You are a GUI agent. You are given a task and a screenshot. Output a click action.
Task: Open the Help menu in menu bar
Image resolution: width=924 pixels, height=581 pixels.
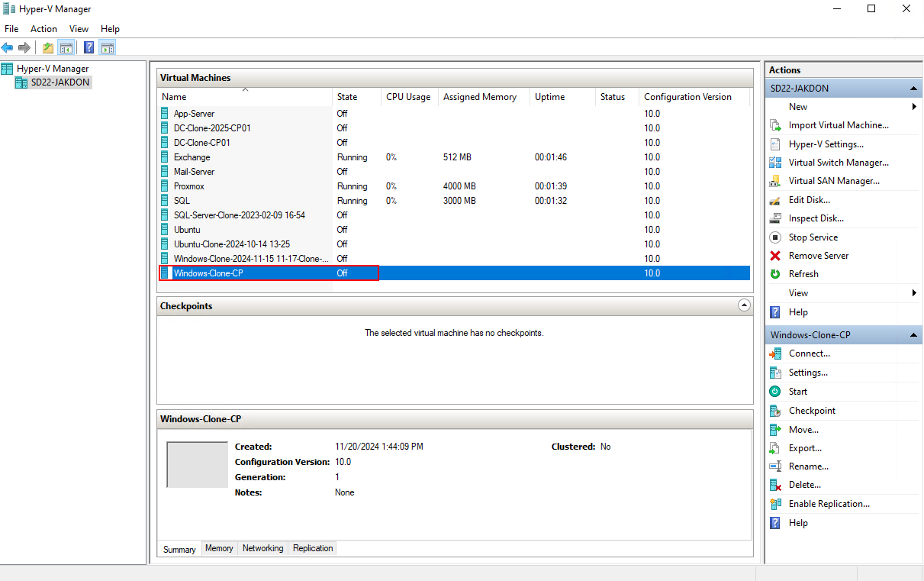click(110, 29)
